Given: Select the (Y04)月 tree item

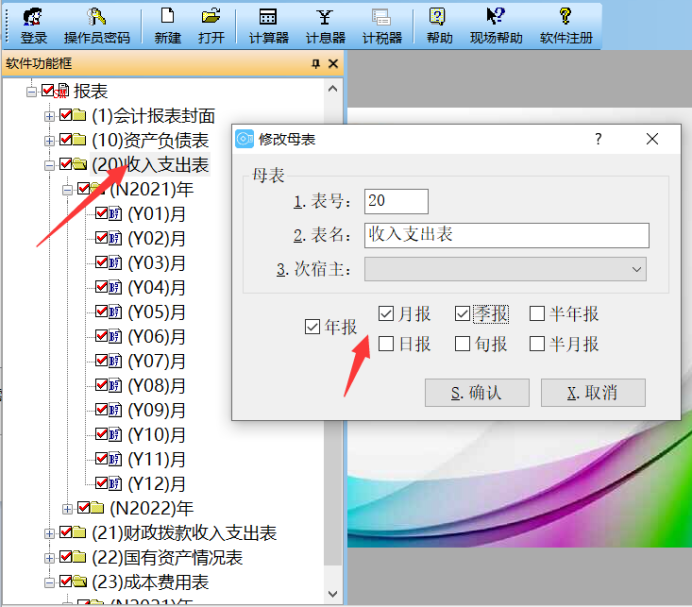Looking at the screenshot, I should (x=157, y=287).
